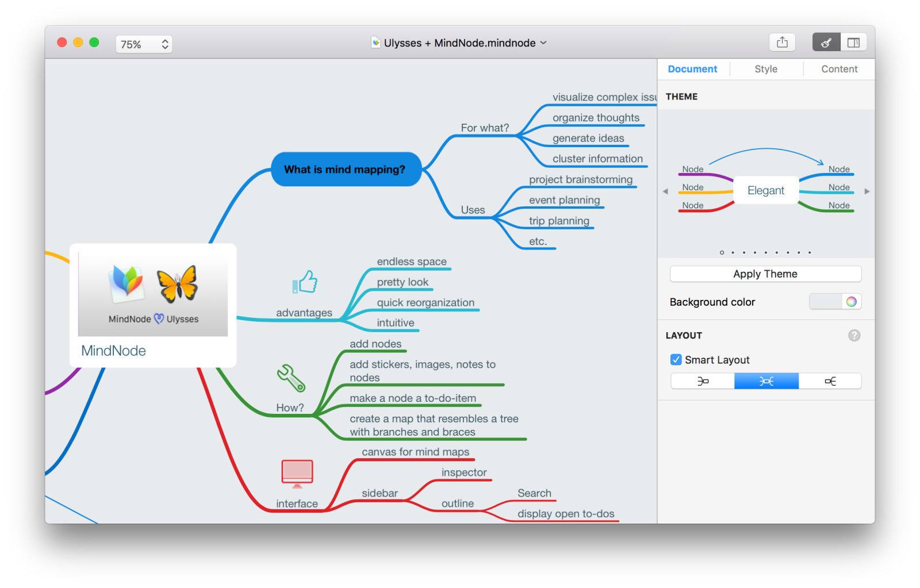This screenshot has width=920, height=588.
Task: Toggle the format inspector brush icon
Action: tap(826, 42)
